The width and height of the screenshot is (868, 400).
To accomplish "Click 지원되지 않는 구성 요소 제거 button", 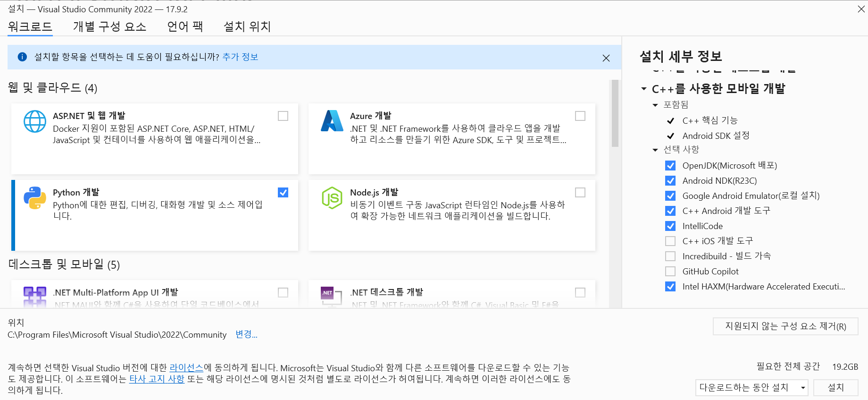I will (x=785, y=326).
